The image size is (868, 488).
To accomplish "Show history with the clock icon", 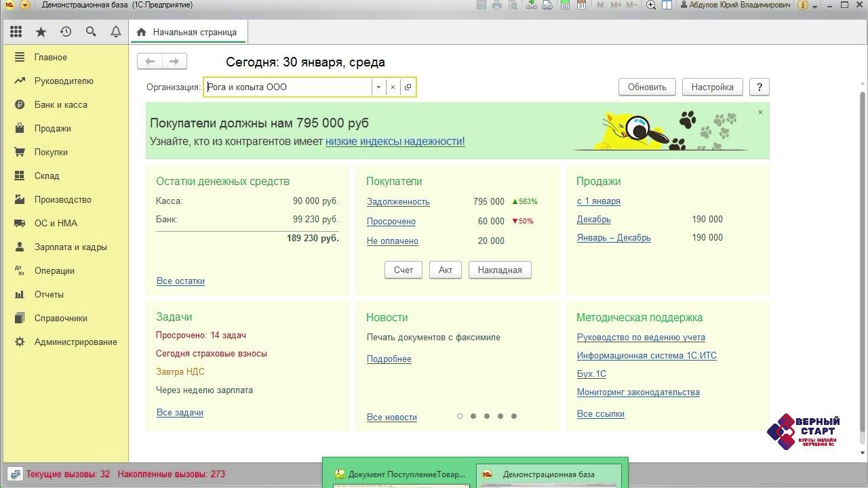I will (x=66, y=32).
